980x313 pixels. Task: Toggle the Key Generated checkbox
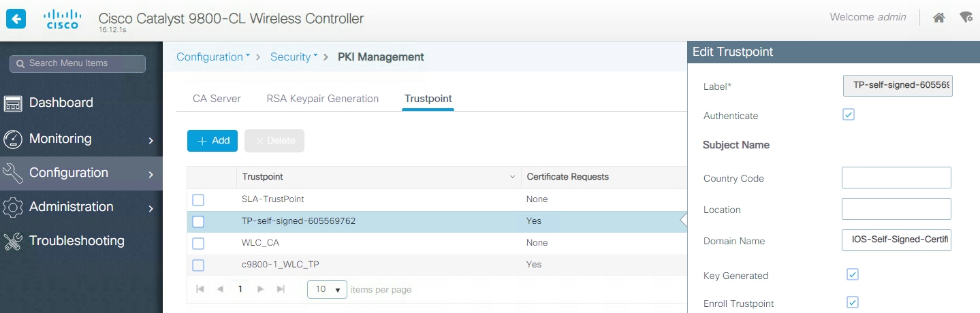click(x=853, y=274)
